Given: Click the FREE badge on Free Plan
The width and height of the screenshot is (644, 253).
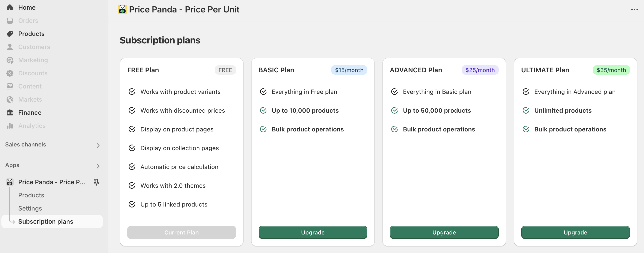Looking at the screenshot, I should pyautogui.click(x=225, y=70).
